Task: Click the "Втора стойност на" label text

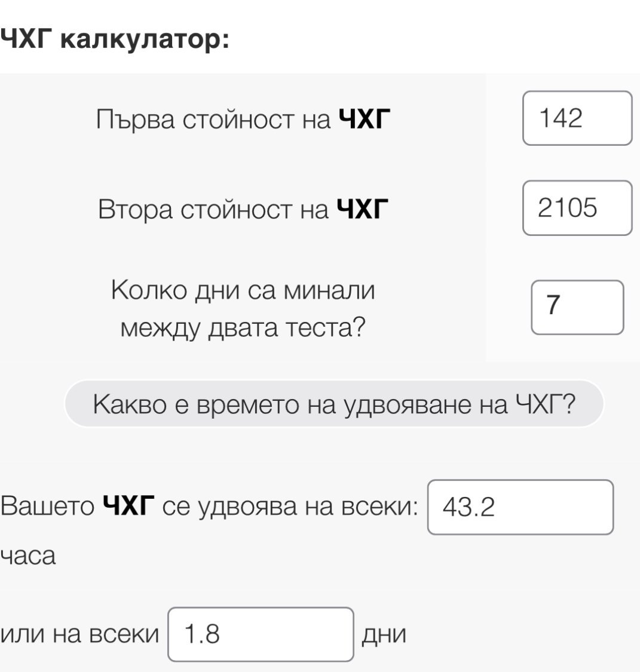Action: (x=213, y=210)
